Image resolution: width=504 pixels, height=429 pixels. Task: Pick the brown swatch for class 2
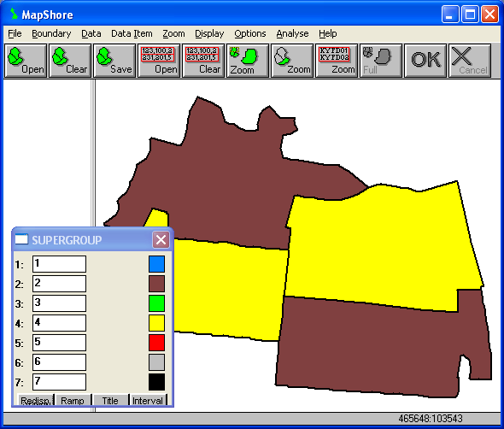click(x=156, y=284)
